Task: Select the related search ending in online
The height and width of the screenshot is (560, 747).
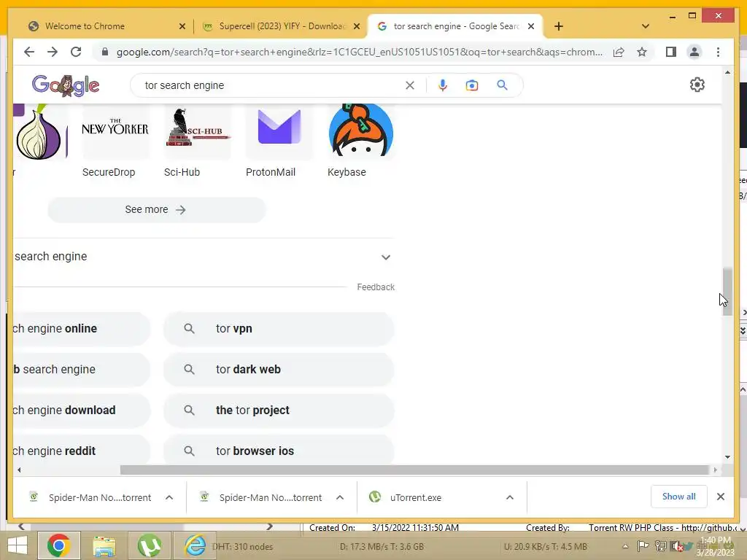Action: pyautogui.click(x=81, y=329)
